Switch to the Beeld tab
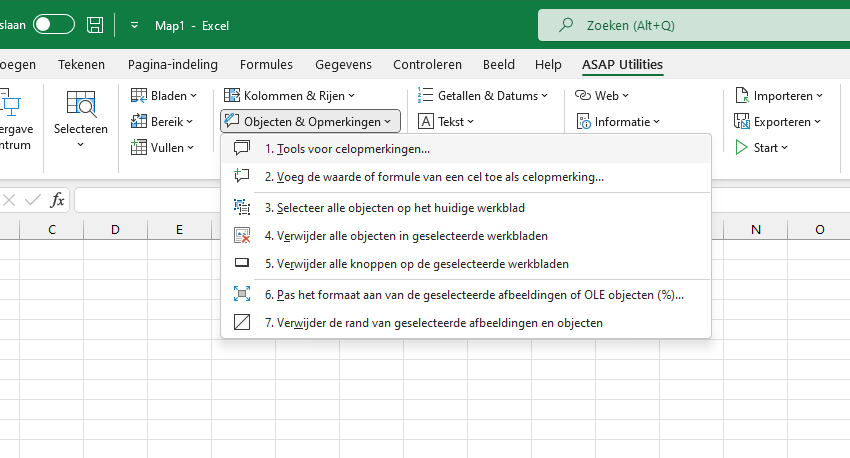Viewport: 850px width, 458px height. coord(499,64)
